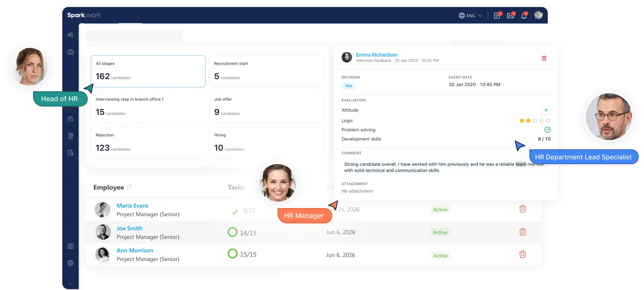Delete Emma Richardson's interview feedback

pyautogui.click(x=544, y=58)
